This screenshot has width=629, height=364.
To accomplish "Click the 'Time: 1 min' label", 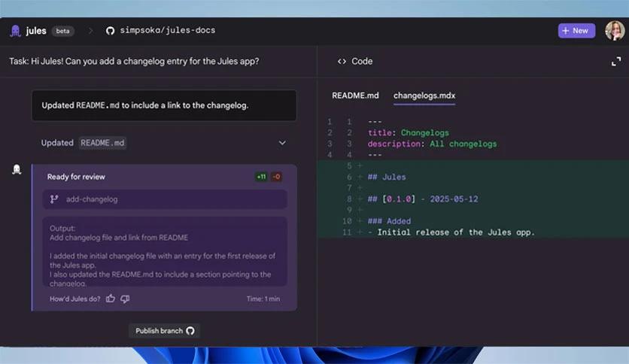I will [x=263, y=299].
